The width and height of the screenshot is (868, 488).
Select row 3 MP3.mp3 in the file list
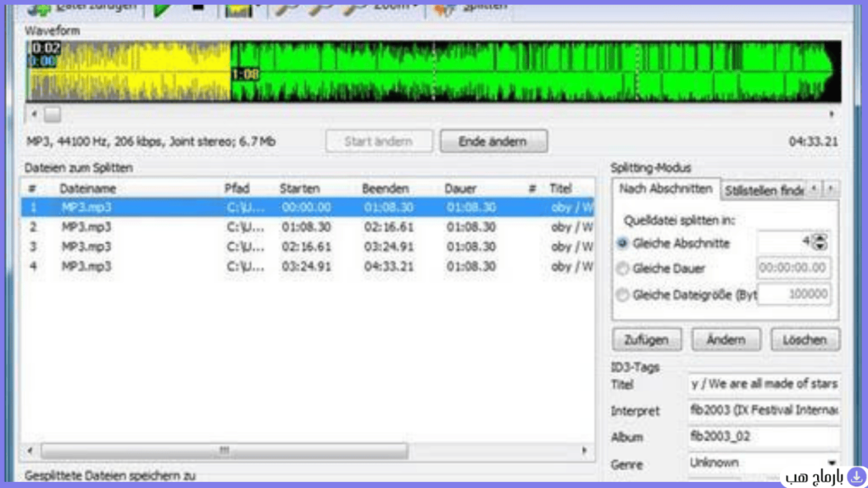(308, 247)
